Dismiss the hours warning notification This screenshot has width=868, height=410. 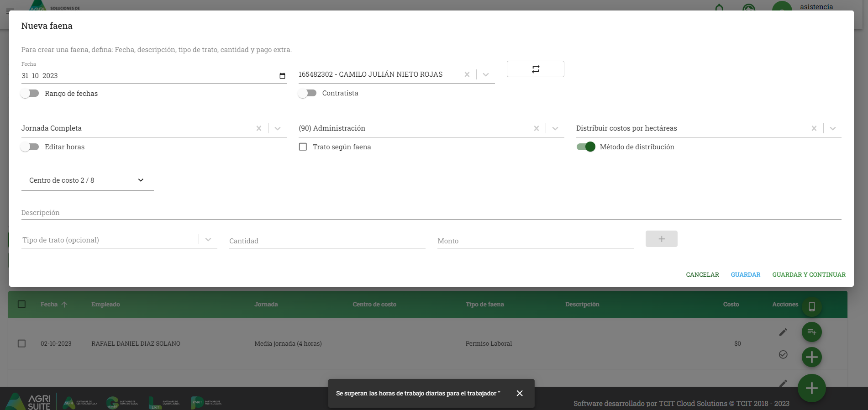click(520, 393)
